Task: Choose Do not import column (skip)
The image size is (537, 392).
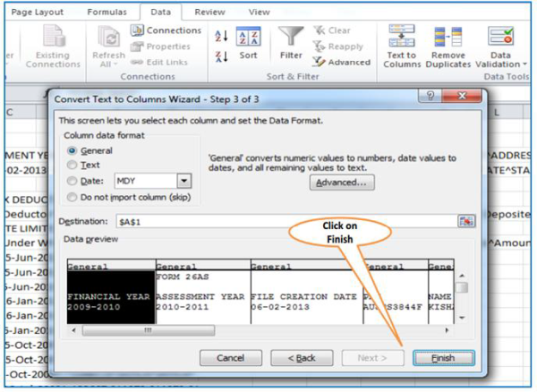Action: point(72,196)
